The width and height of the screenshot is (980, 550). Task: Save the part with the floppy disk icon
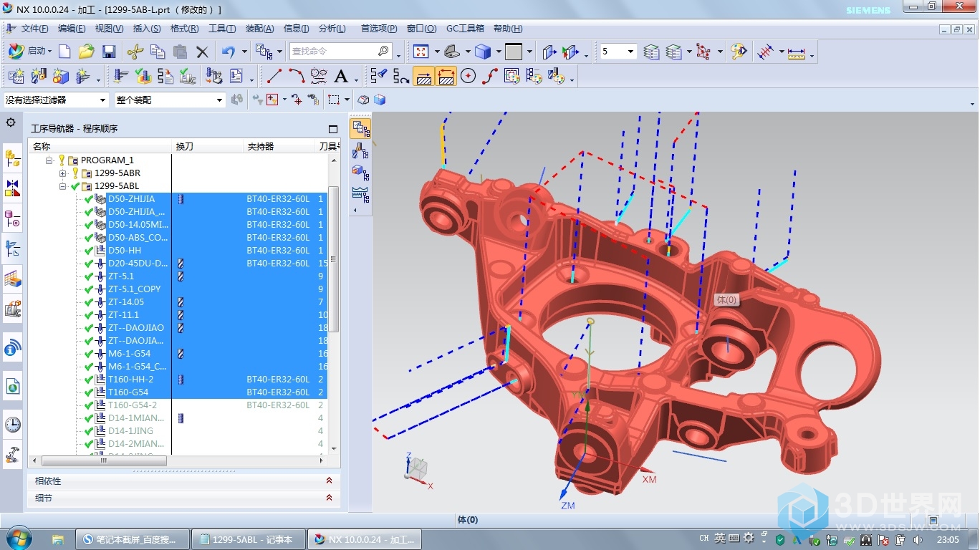(x=109, y=52)
